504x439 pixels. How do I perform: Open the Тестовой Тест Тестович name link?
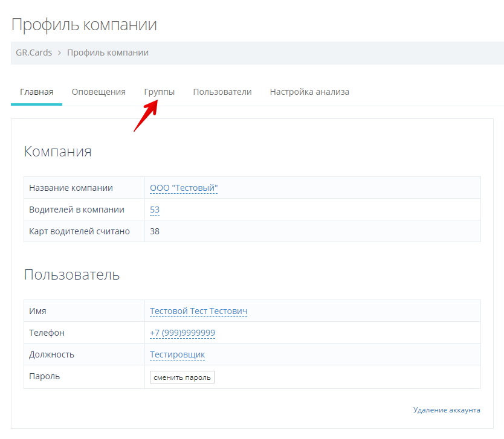coord(198,311)
